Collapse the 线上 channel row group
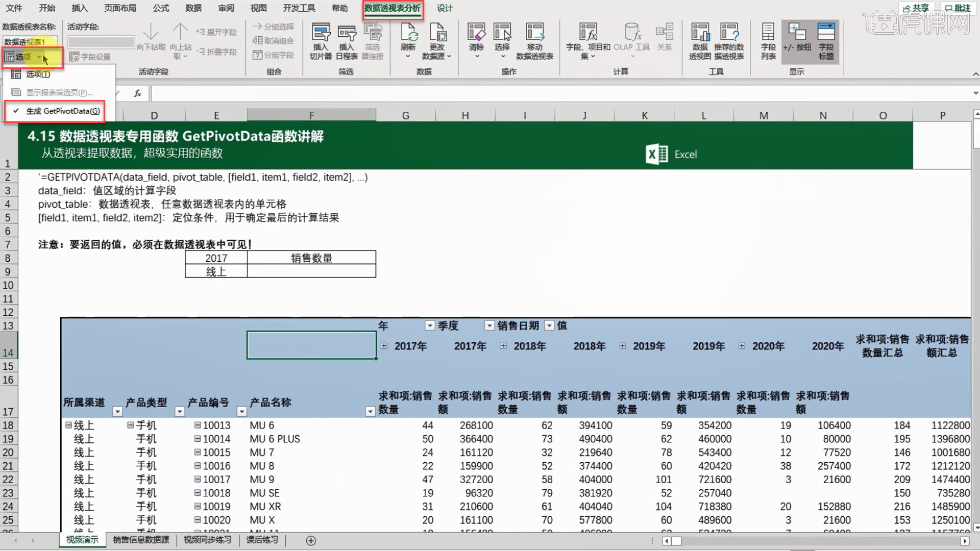 point(68,425)
